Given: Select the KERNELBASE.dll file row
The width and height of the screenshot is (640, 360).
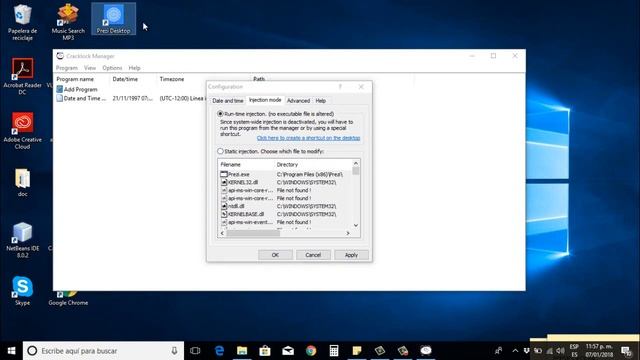Looking at the screenshot, I should [286, 214].
